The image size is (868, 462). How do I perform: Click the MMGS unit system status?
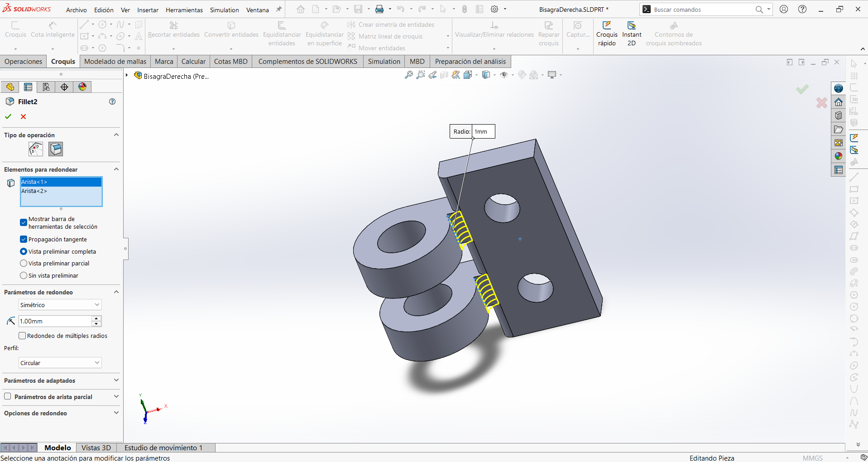pyautogui.click(x=813, y=458)
